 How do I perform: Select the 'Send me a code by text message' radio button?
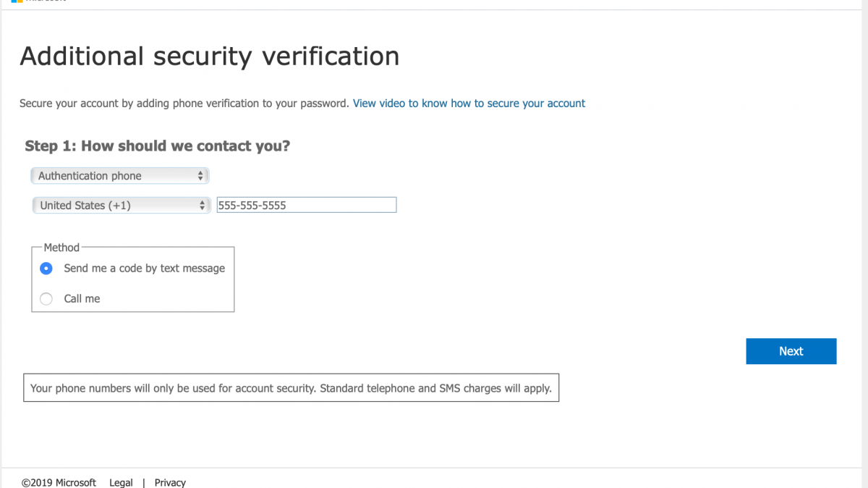coord(46,269)
